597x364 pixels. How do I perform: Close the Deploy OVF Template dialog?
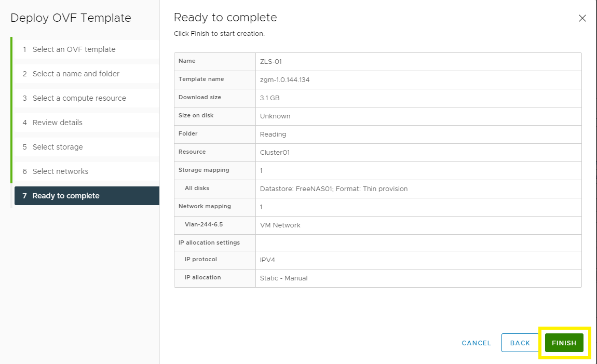tap(582, 18)
